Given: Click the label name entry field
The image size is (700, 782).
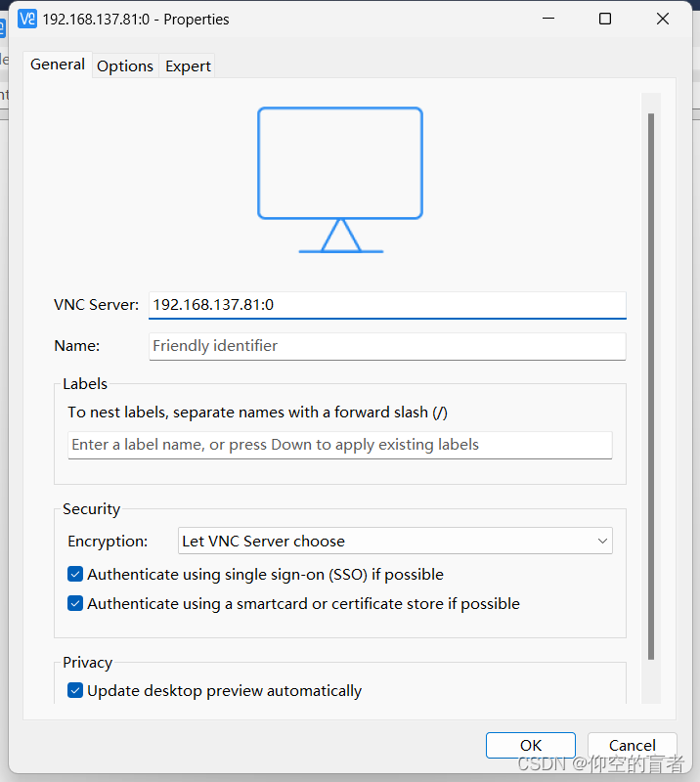Looking at the screenshot, I should 340,445.
